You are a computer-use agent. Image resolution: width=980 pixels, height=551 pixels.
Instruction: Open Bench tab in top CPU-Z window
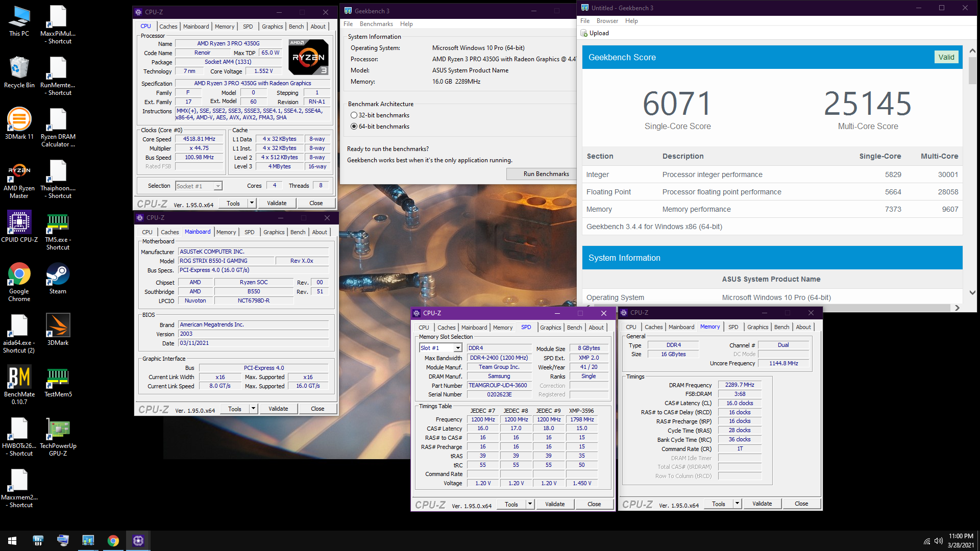296,27
